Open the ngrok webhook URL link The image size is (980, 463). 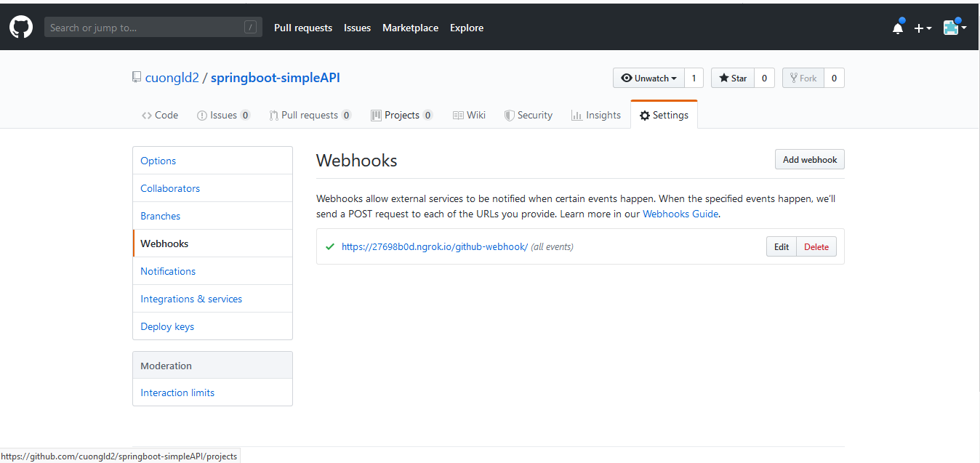(x=434, y=246)
